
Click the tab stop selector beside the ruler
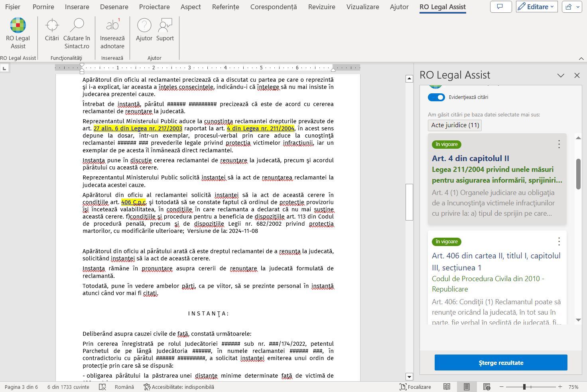(4, 69)
